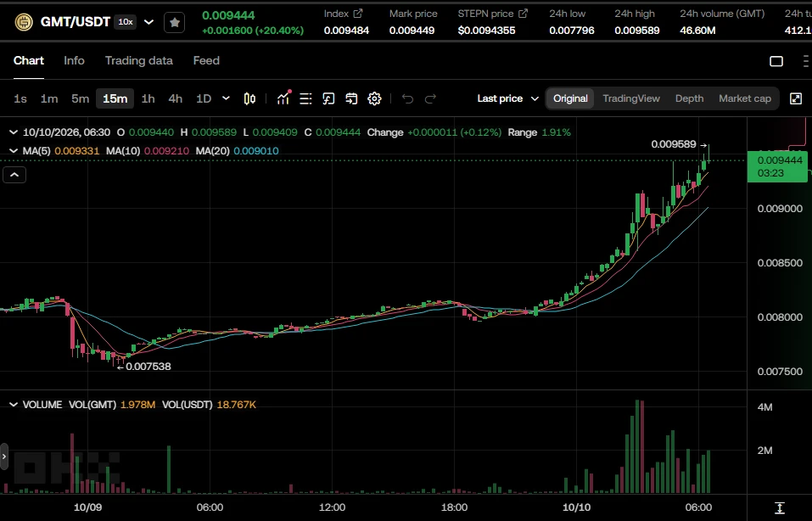Select the Original chart view
Viewport: 812px width, 521px height.
[570, 98]
